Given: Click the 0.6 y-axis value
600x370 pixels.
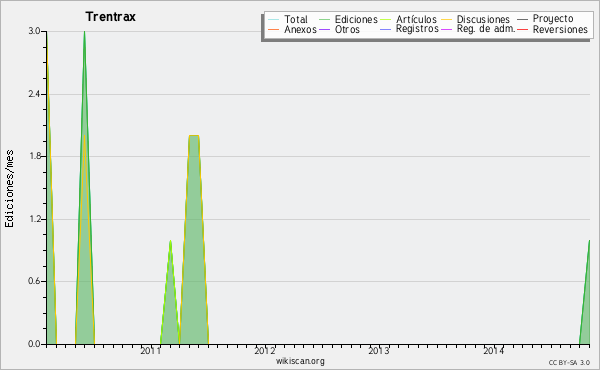Looking at the screenshot, I should (x=34, y=281).
